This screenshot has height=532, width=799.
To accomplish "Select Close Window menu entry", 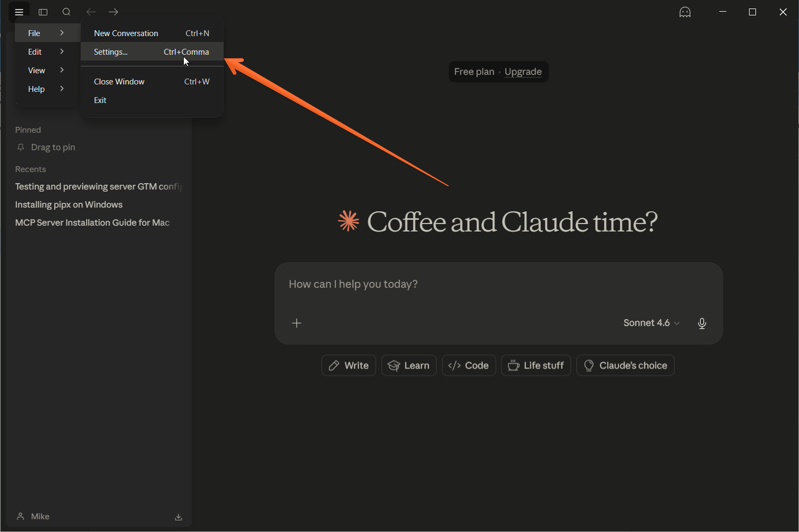I will point(152,81).
